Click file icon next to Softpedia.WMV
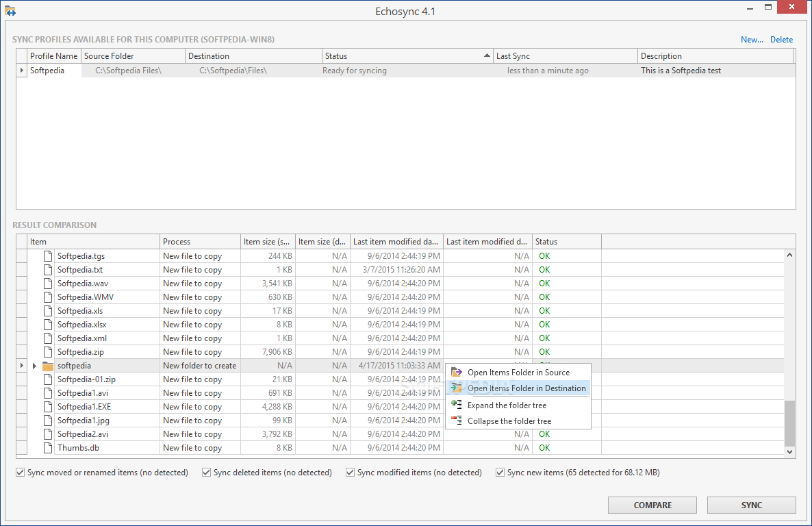This screenshot has width=812, height=526. click(x=48, y=297)
